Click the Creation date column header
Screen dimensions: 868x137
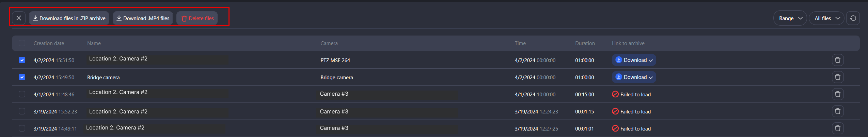click(49, 43)
